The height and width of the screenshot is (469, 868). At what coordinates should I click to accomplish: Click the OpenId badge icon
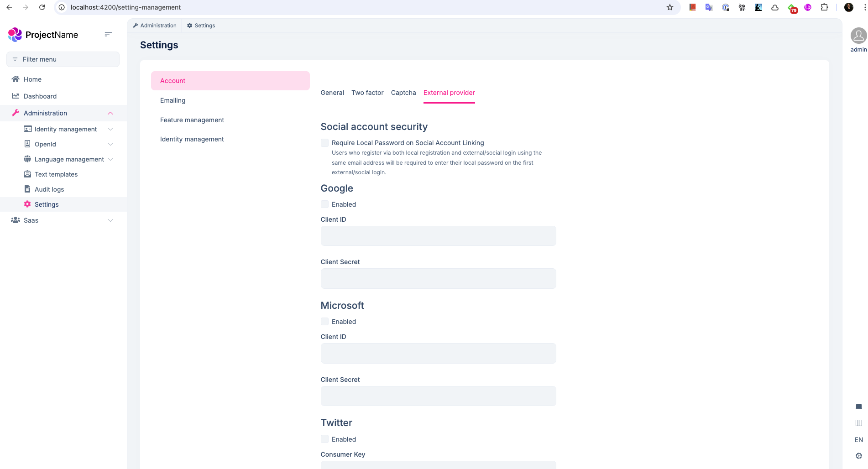[x=27, y=144]
